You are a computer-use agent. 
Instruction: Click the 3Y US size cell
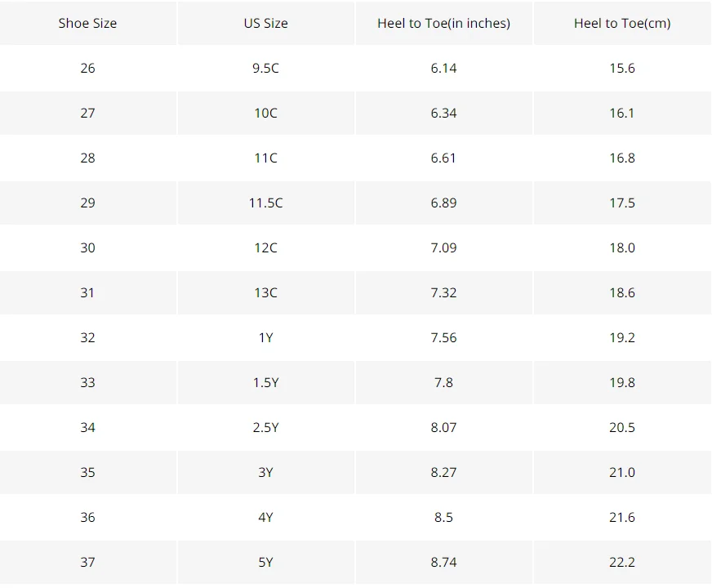265,473
